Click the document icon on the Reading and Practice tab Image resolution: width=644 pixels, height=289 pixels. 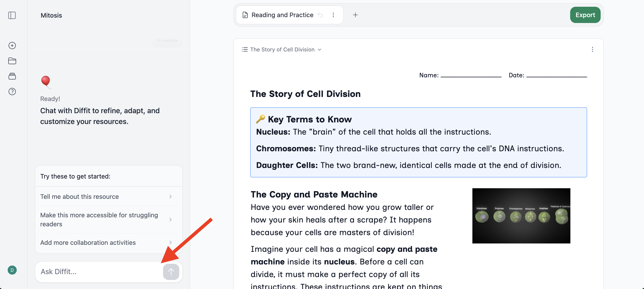pos(245,15)
